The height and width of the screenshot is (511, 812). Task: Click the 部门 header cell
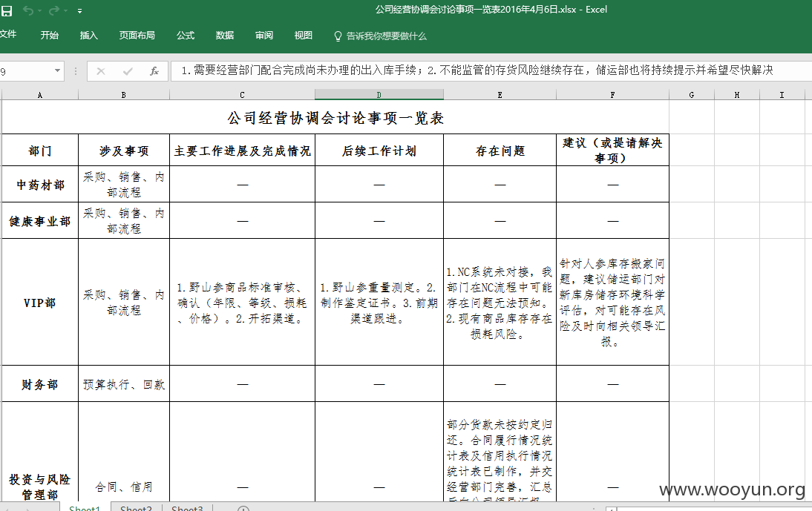pyautogui.click(x=40, y=151)
